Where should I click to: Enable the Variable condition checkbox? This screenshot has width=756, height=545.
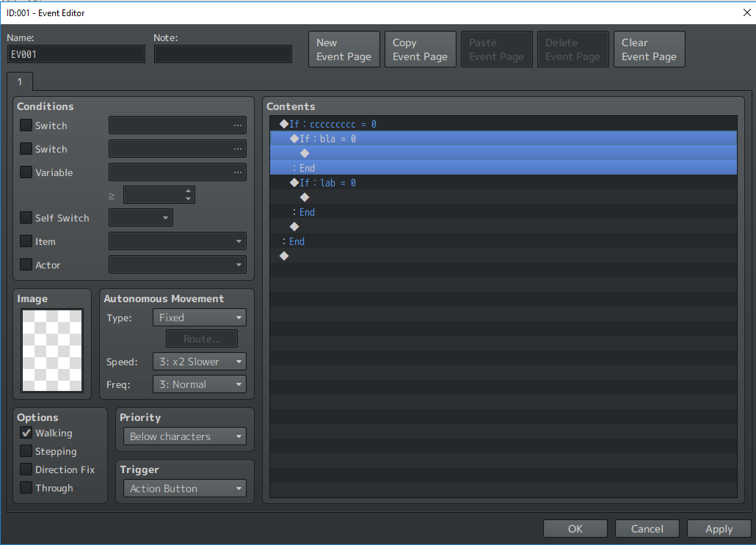[26, 172]
